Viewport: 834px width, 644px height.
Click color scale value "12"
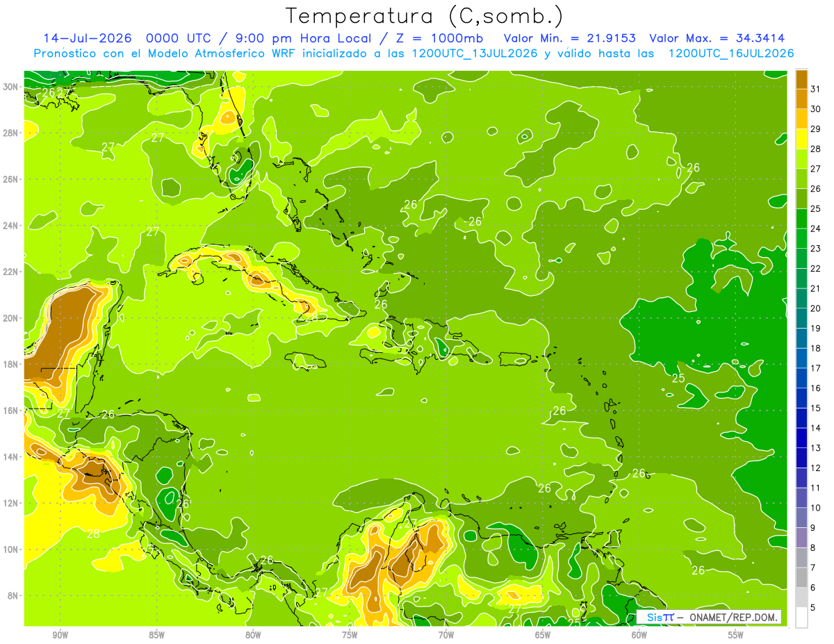[x=816, y=468]
